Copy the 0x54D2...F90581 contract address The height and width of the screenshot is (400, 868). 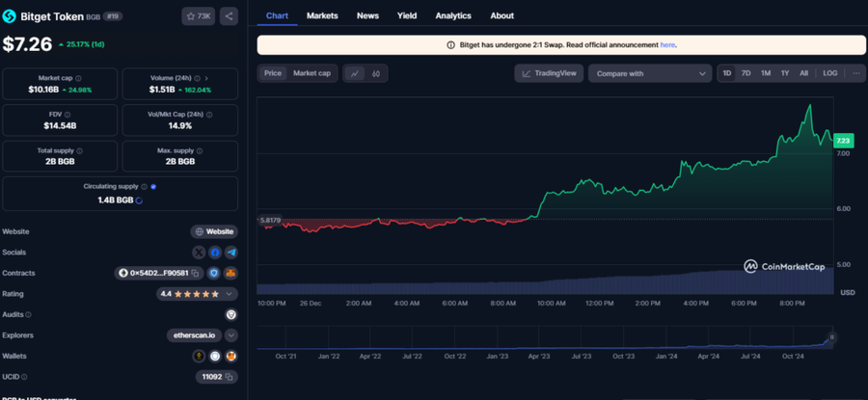tap(195, 274)
